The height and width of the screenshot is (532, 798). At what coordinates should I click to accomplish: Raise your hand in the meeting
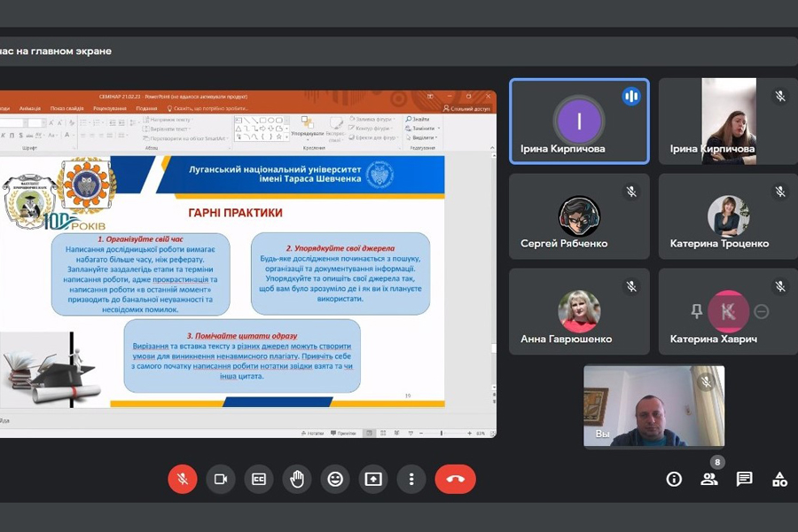(x=297, y=479)
